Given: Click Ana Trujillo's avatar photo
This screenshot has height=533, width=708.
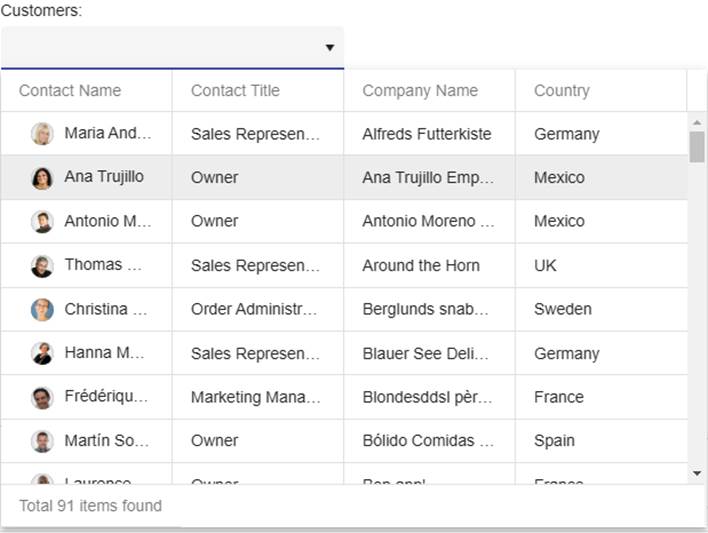Looking at the screenshot, I should pos(42,178).
